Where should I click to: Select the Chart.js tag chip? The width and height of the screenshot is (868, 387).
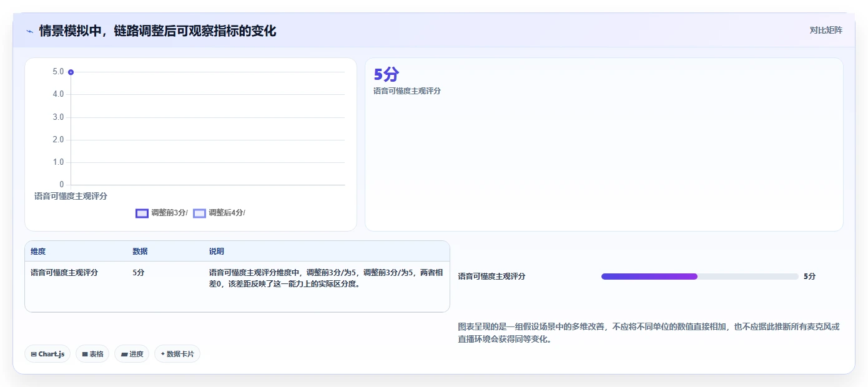pos(47,354)
